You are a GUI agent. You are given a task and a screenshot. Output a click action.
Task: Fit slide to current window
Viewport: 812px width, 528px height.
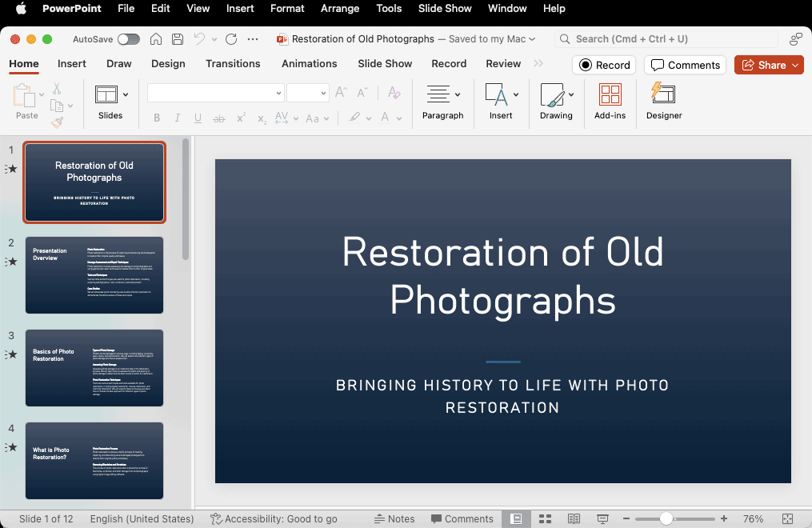point(787,519)
